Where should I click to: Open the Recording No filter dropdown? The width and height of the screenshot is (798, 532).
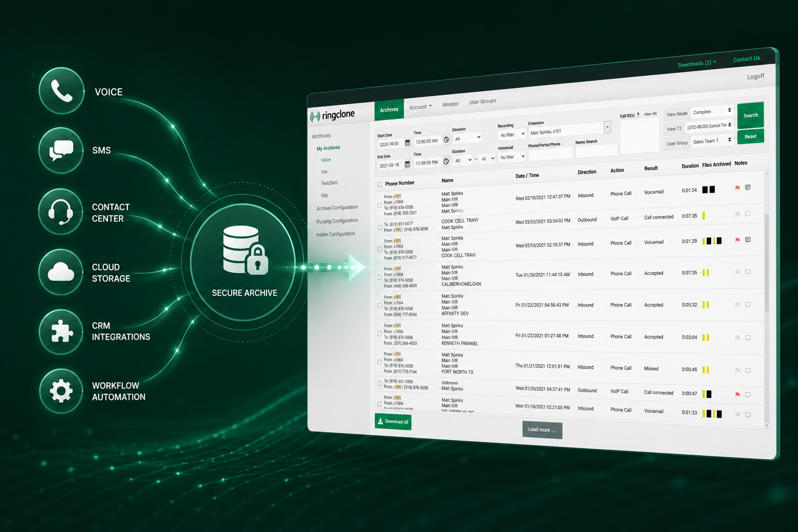512,135
